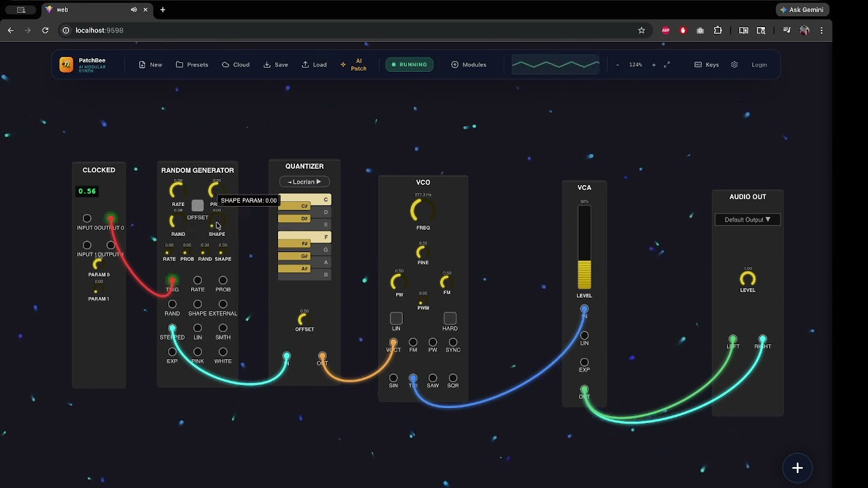Click the VCO FREQ knob
Screen dimensions: 868x488
(422, 210)
